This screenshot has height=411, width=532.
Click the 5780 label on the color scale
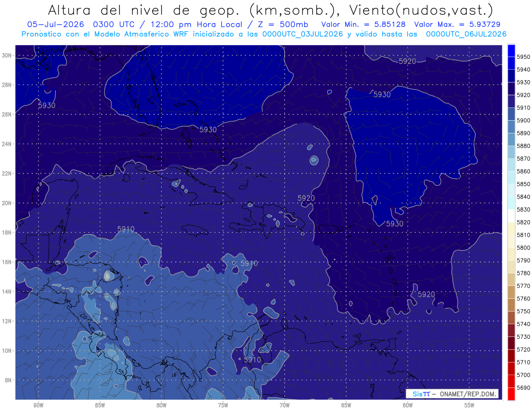(x=524, y=273)
